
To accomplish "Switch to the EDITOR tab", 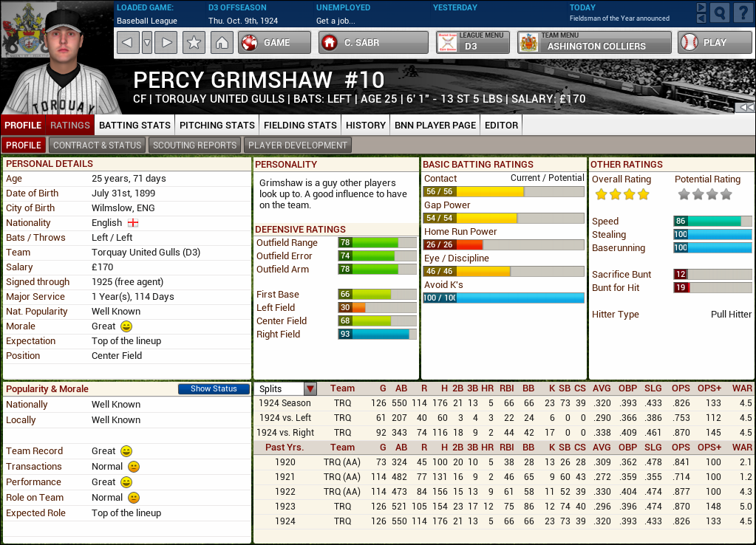I will (500, 125).
